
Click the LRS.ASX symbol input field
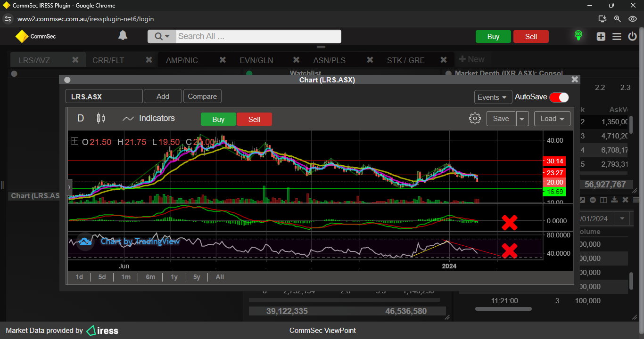pyautogui.click(x=104, y=97)
